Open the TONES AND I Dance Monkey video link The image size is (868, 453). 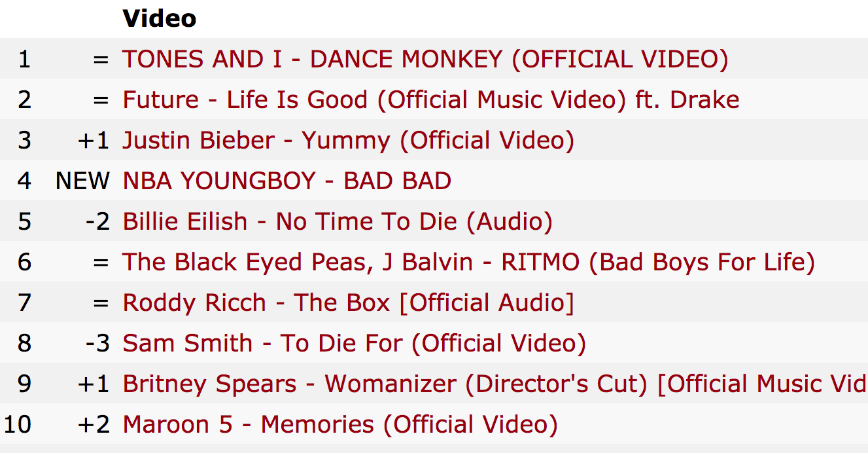pyautogui.click(x=425, y=60)
